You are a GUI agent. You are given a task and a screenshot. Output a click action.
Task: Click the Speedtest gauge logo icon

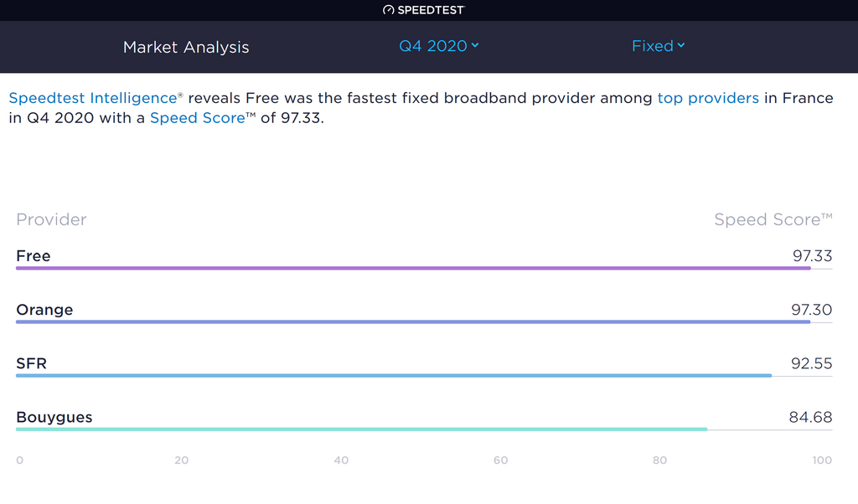pos(388,10)
